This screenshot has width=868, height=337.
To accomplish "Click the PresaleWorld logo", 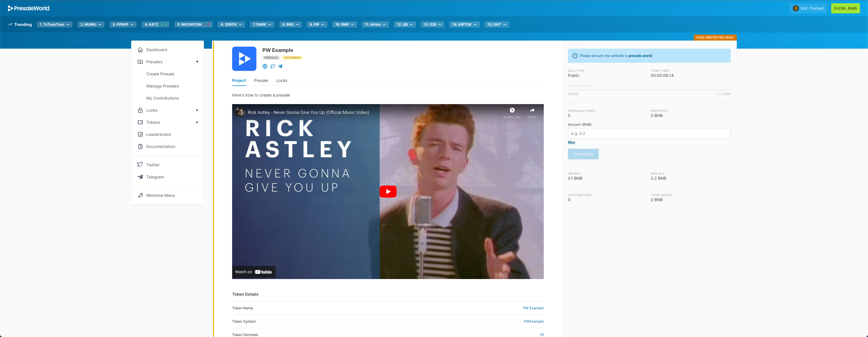I will (29, 8).
